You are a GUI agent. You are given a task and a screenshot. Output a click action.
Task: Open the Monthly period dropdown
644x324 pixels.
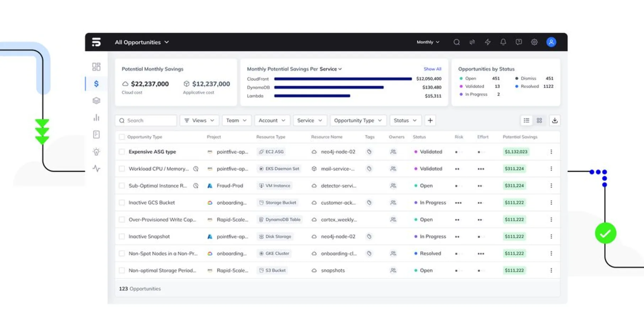[x=428, y=42]
